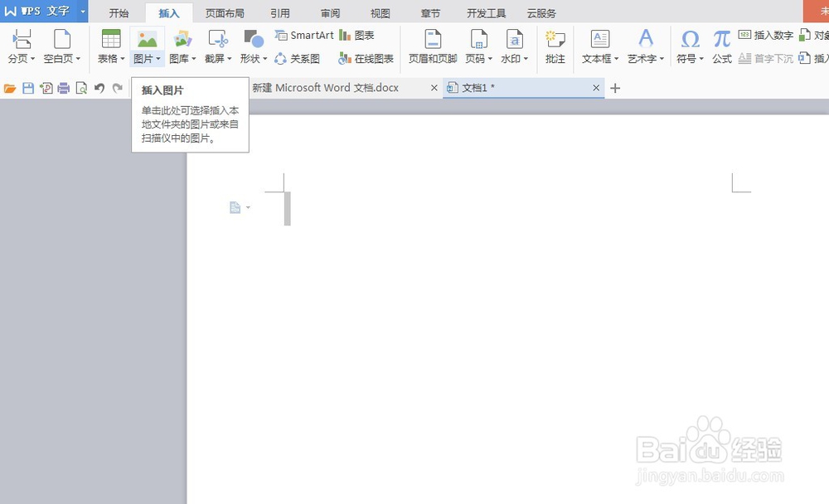This screenshot has height=504, width=829.
Task: Switch to the 页面布局 ribbon tab
Action: 225,13
